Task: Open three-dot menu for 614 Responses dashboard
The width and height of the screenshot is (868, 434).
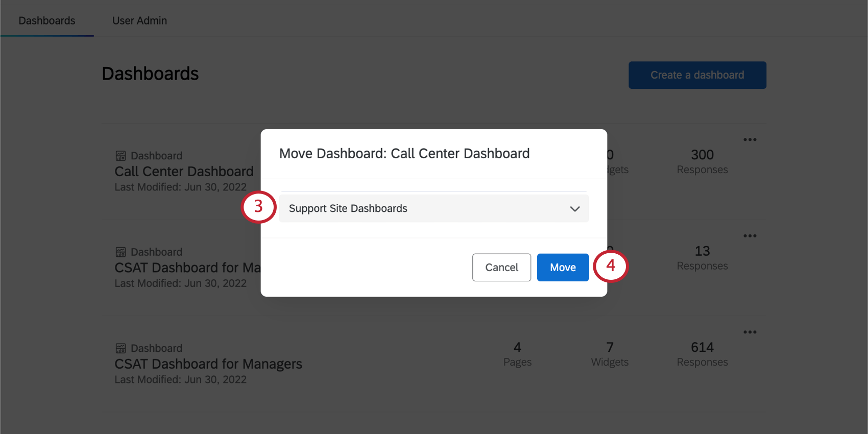Action: [x=750, y=332]
